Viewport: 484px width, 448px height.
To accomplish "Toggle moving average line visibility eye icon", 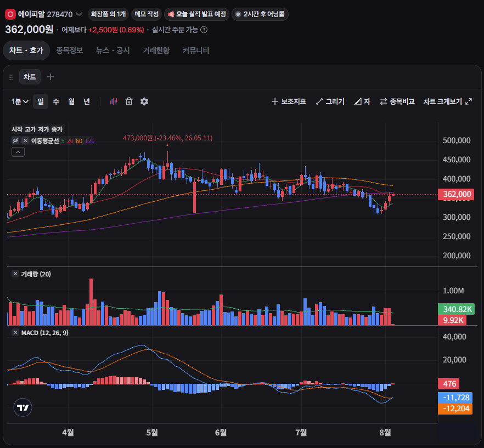I will click(x=15, y=141).
